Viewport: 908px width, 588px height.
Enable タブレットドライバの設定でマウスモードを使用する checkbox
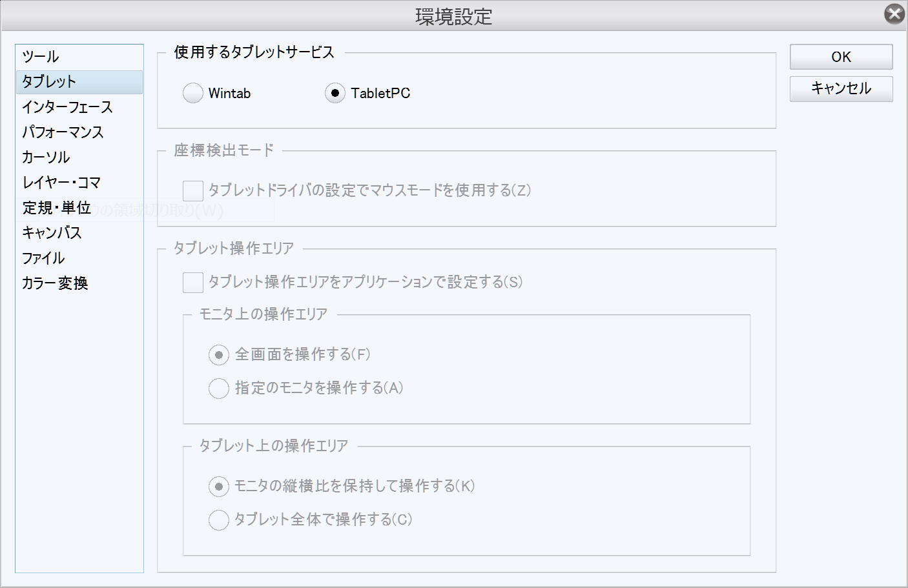193,191
